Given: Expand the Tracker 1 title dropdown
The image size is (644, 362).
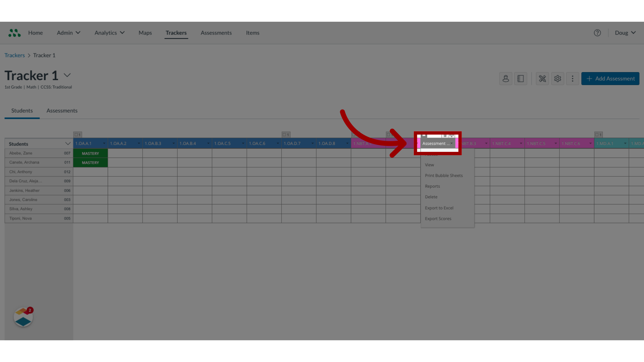Looking at the screenshot, I should [x=67, y=75].
